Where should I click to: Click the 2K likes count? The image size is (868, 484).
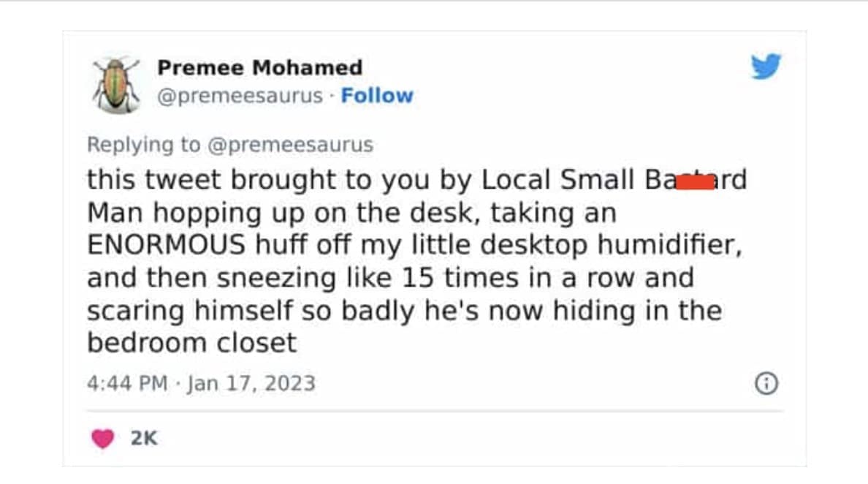coord(144,439)
